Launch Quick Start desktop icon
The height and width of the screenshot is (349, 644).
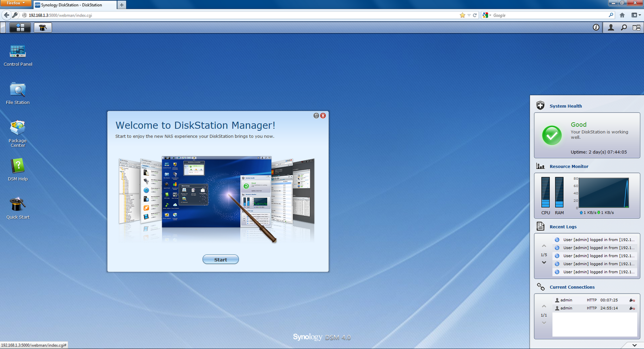tap(18, 208)
